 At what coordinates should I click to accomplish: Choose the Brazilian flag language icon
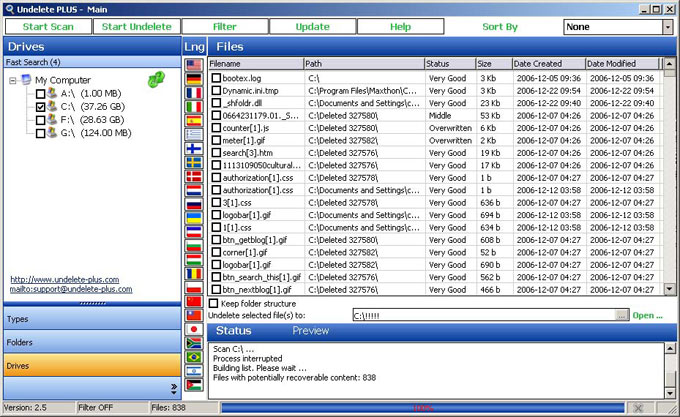pos(194,357)
